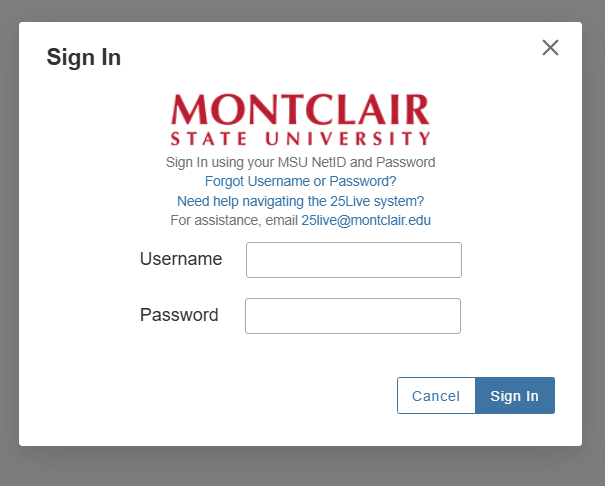Viewport: 605px width, 486px height.
Task: Click the dimmed backdrop above the dialog
Action: pyautogui.click(x=300, y=10)
